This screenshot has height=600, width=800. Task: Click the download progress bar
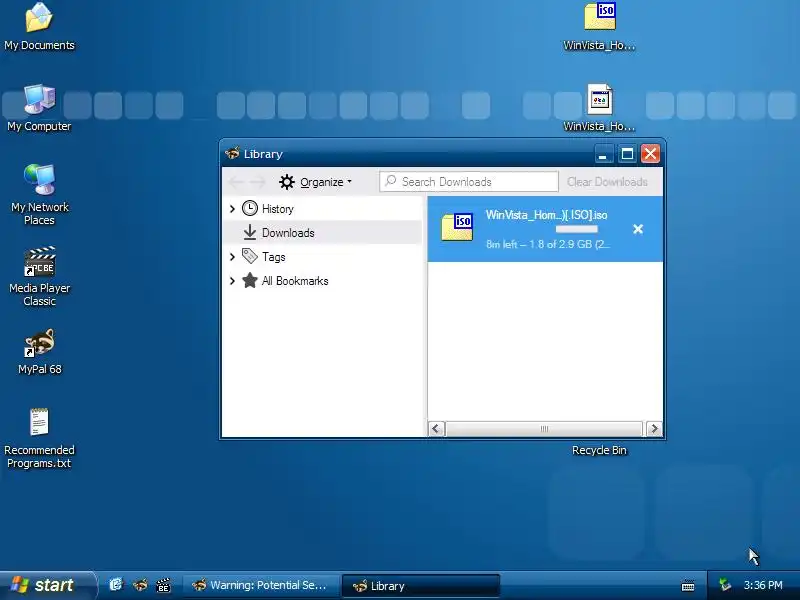click(577, 229)
